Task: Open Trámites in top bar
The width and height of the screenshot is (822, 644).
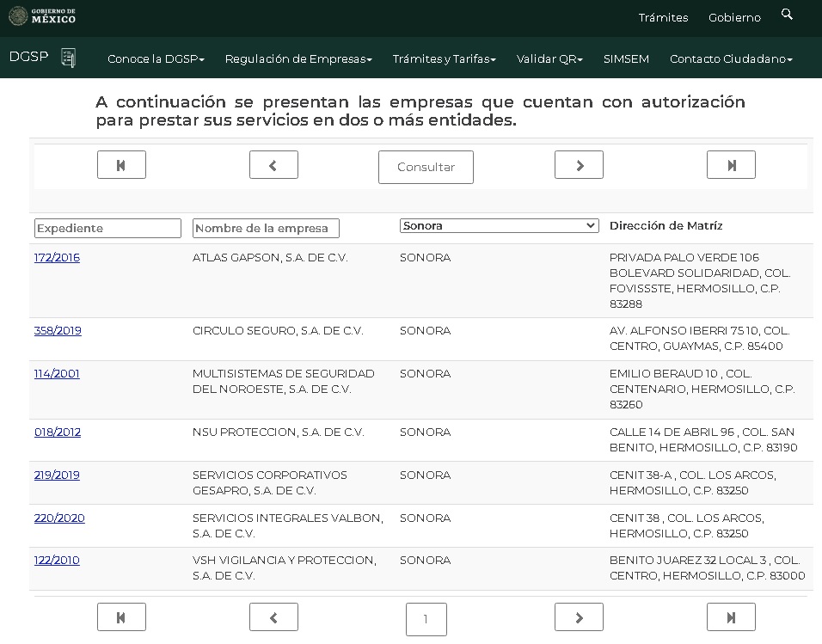Action: 663,17
